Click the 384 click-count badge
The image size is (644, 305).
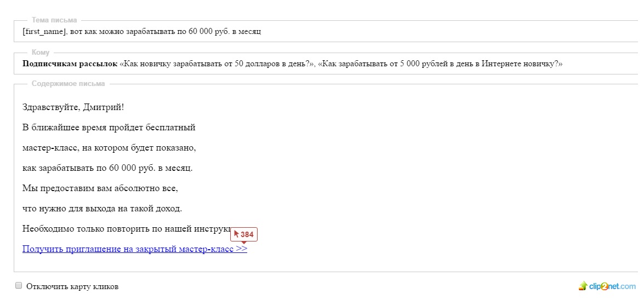click(244, 235)
